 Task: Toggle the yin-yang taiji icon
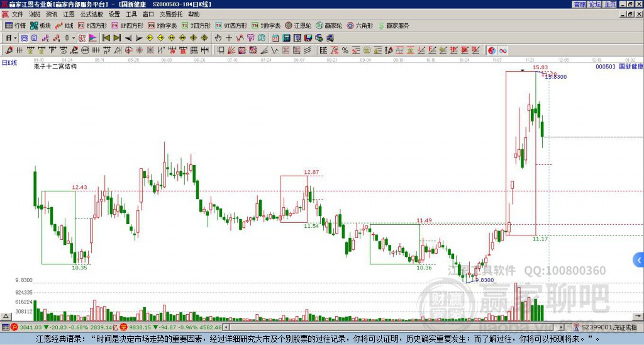click(x=492, y=50)
